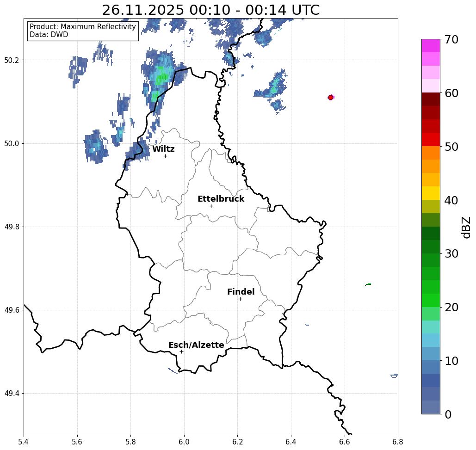Click latitude tick label 50.0
Screen dimensions: 476x450
[x=12, y=143]
